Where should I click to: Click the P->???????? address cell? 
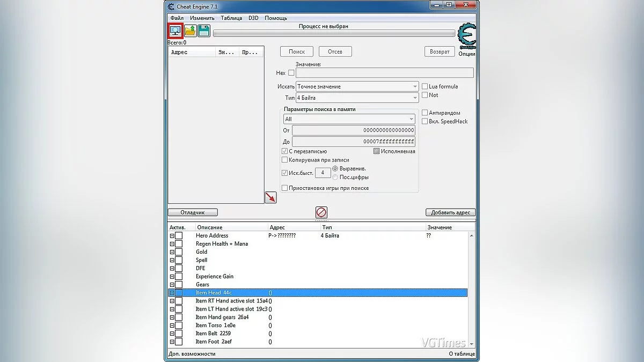point(282,236)
